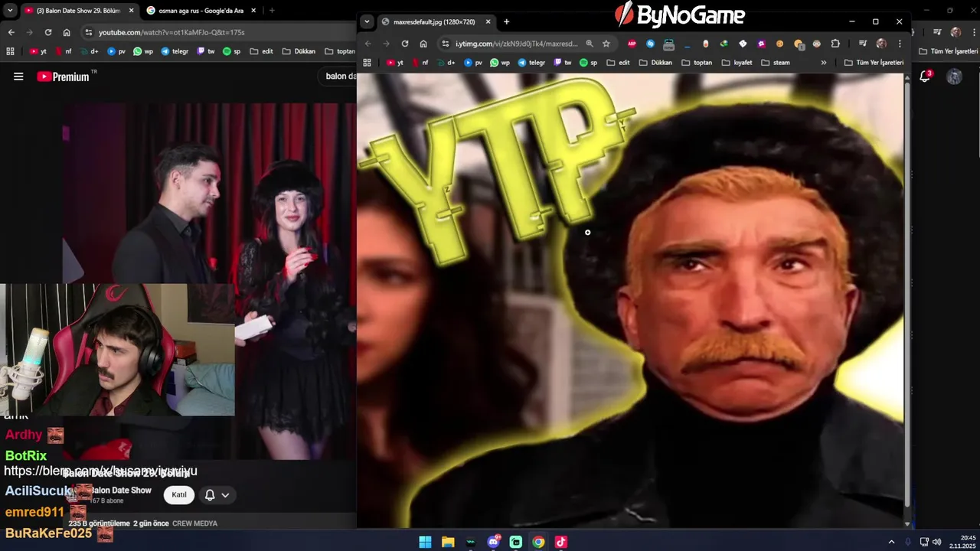
Task: Open YouTube notifications bell with badge 3
Action: (925, 77)
